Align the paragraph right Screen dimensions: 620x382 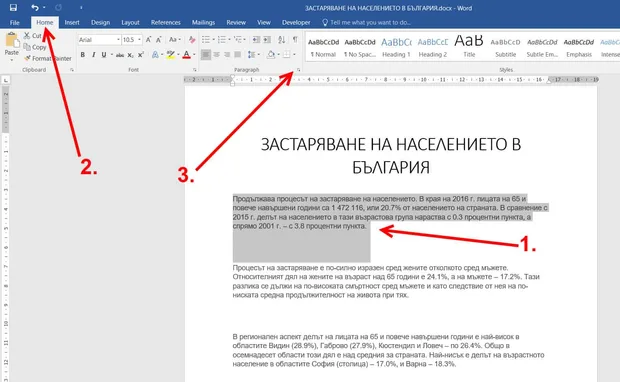[x=227, y=55]
